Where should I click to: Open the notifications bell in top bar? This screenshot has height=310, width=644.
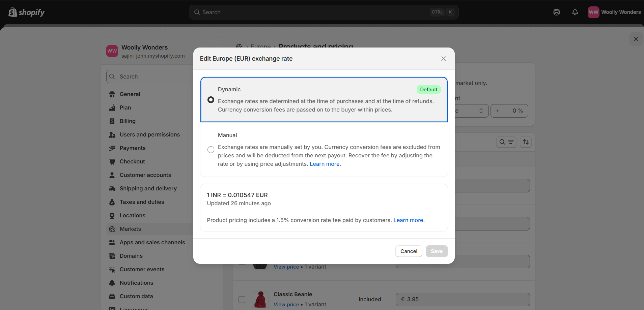tap(575, 12)
